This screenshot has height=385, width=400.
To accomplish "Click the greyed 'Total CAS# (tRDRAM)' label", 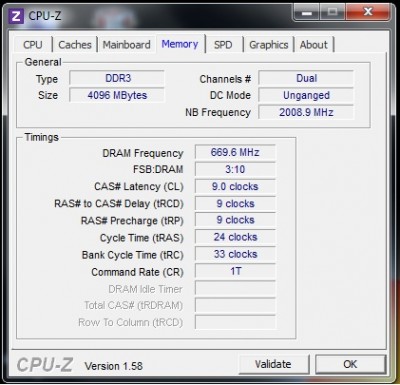I will (133, 305).
